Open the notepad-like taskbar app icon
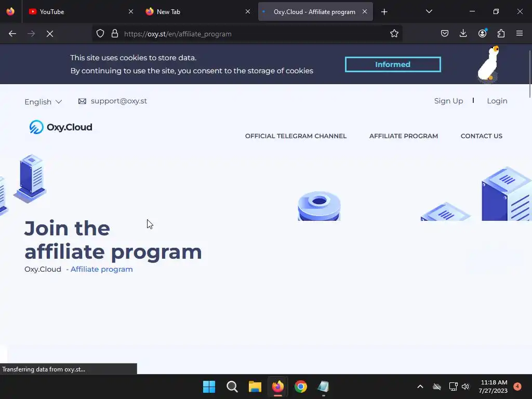The image size is (532, 399). tap(323, 387)
